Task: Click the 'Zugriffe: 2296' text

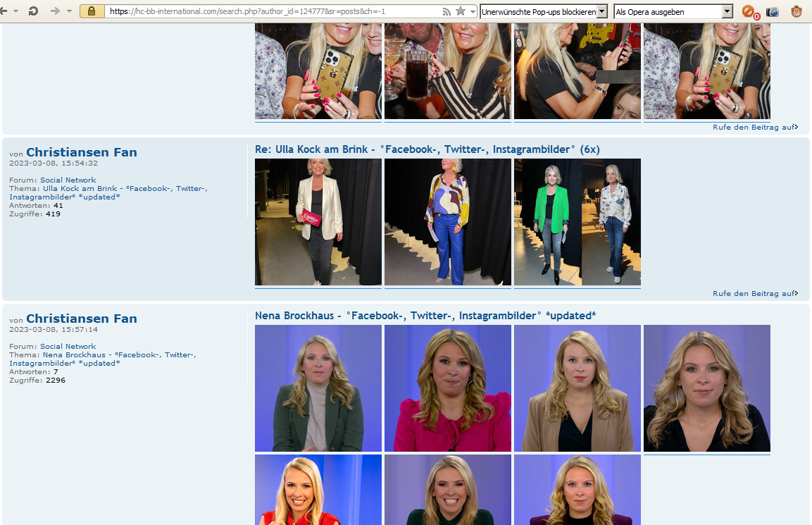Action: pyautogui.click(x=37, y=381)
